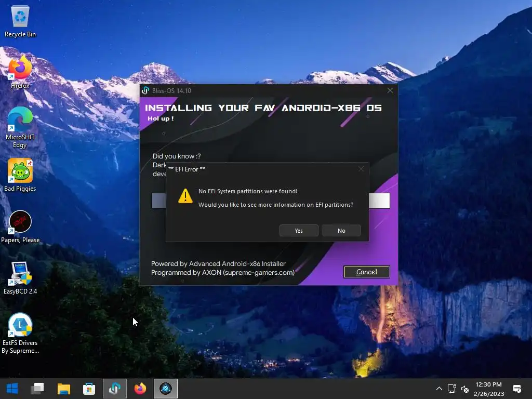This screenshot has width=532, height=399.
Task: Open Task View in the taskbar
Action: (37, 389)
